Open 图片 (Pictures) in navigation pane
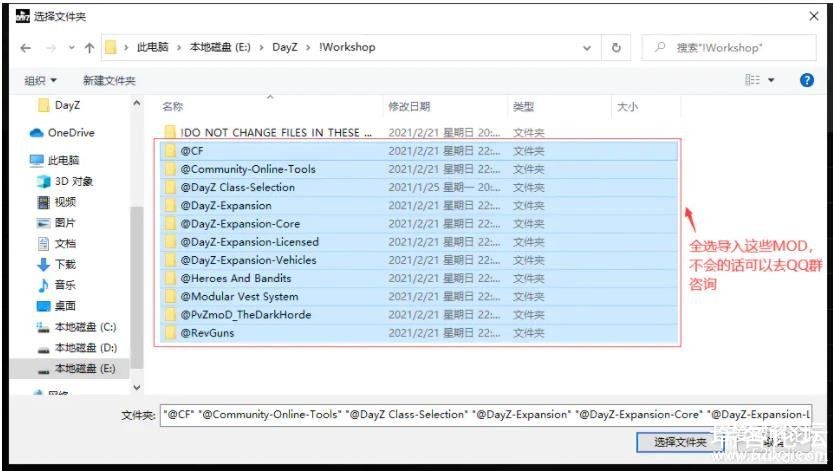The image size is (833, 471). point(57,223)
